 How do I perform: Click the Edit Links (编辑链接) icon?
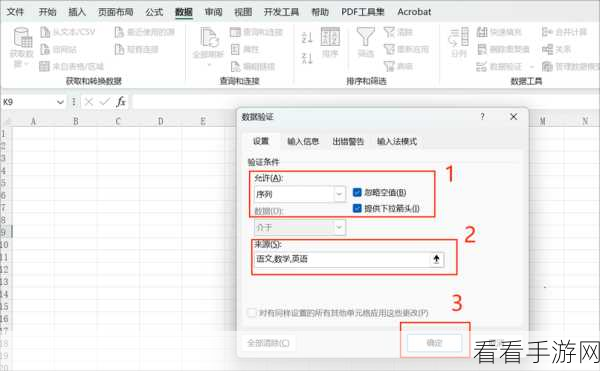click(x=235, y=67)
